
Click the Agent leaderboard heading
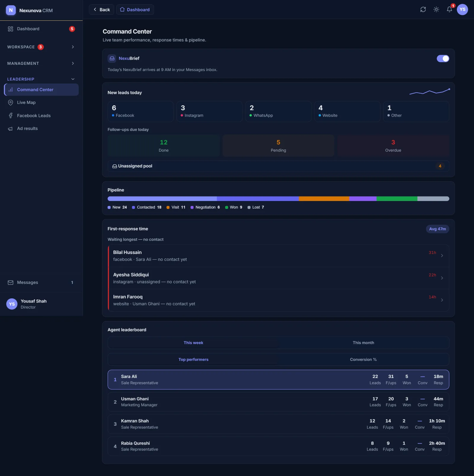point(127,330)
